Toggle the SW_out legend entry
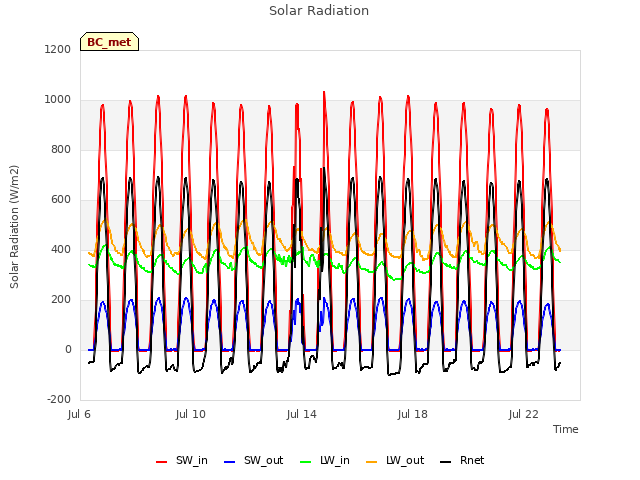The width and height of the screenshot is (640, 480). [x=253, y=460]
